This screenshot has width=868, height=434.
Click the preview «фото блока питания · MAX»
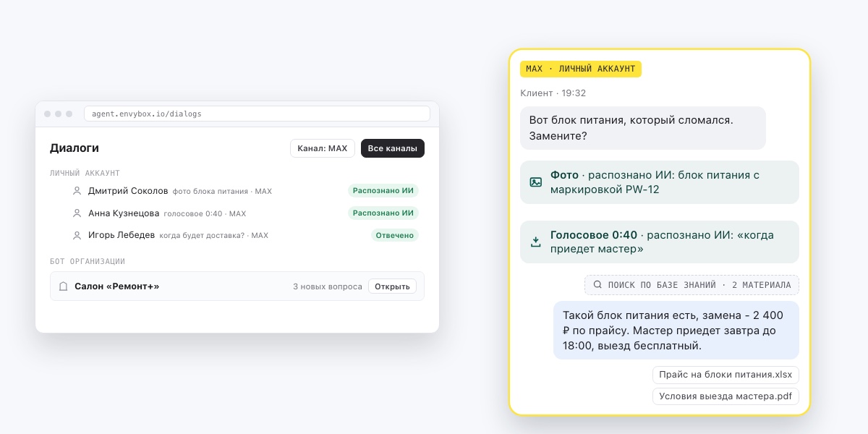click(x=222, y=192)
